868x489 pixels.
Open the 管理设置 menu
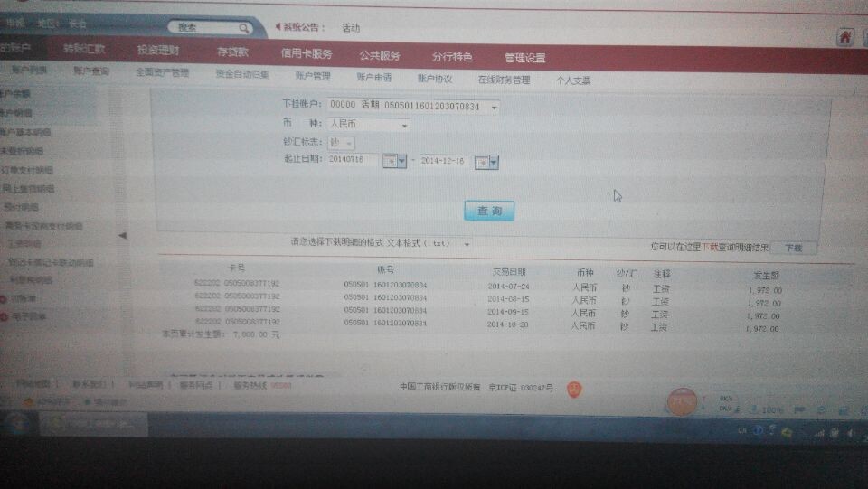[524, 58]
